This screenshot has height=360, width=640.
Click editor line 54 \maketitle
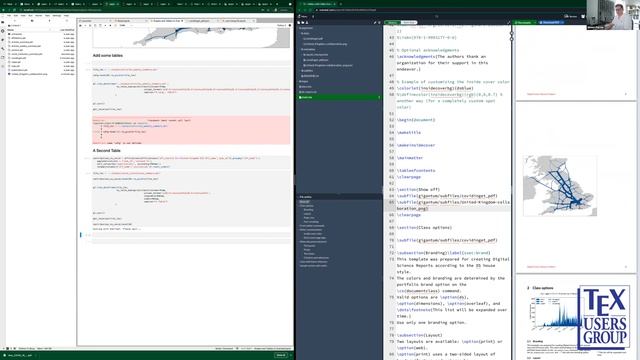click(x=409, y=132)
